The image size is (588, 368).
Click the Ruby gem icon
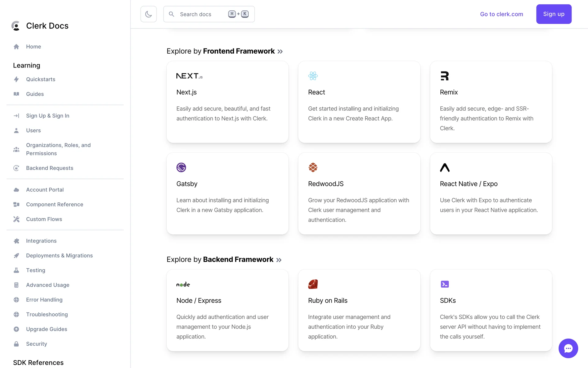coord(313,284)
